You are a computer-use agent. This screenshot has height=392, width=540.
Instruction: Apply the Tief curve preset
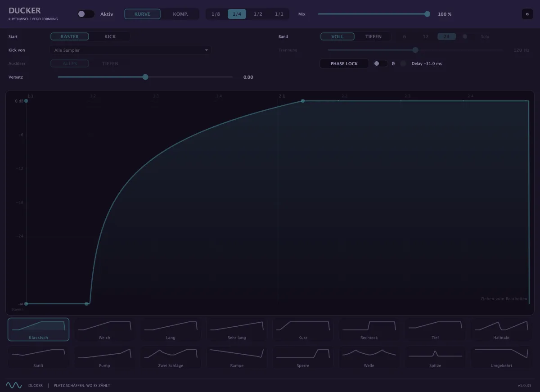pyautogui.click(x=435, y=329)
